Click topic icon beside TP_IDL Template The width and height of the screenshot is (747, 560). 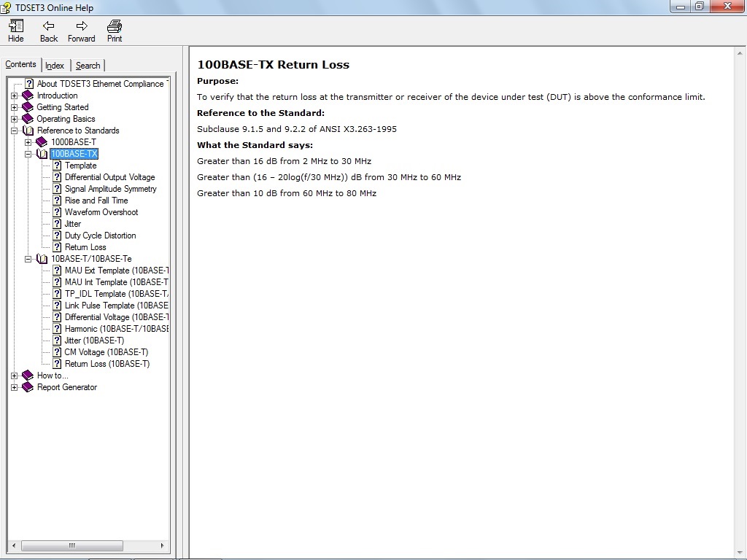pyautogui.click(x=57, y=294)
